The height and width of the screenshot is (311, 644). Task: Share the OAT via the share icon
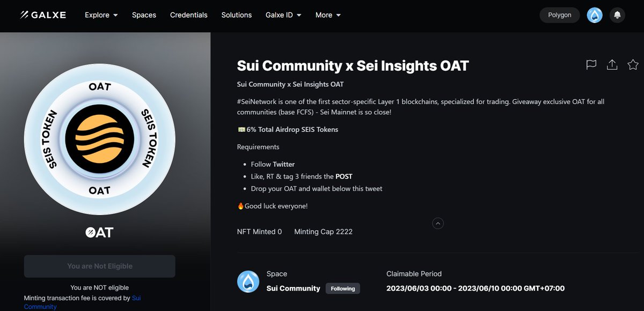click(x=612, y=64)
